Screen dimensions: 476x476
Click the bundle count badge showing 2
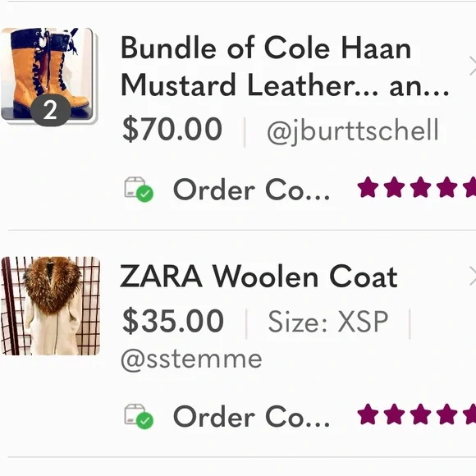50,111
